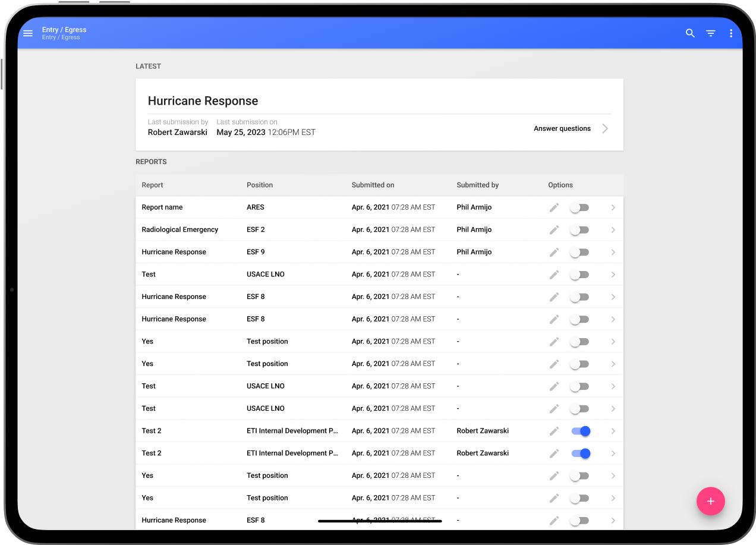Screen dimensions: 756x545
Task: Open the three-dot overflow menu
Action: click(731, 33)
